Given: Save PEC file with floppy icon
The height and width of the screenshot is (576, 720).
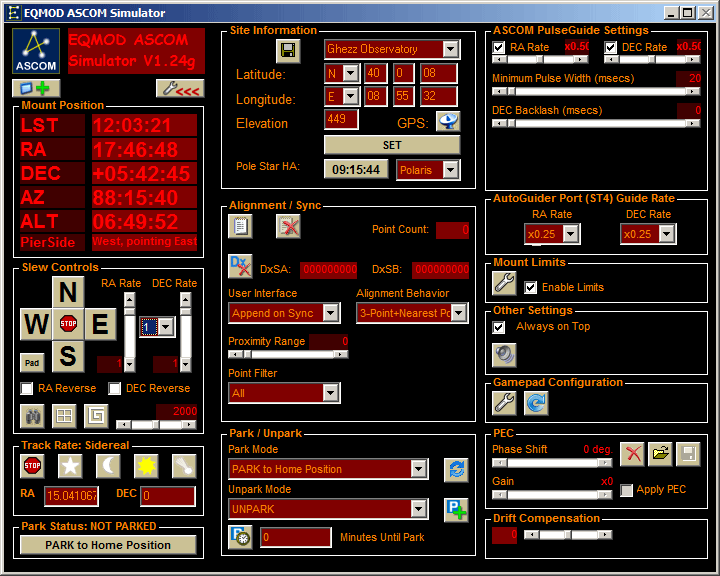Looking at the screenshot, I should [688, 454].
